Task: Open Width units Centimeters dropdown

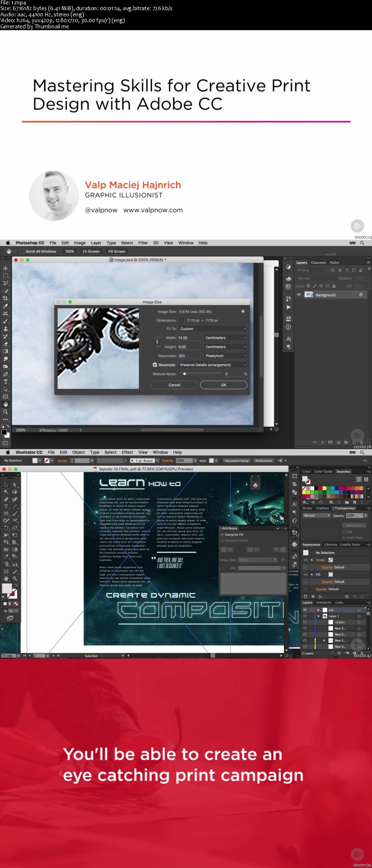Action: point(226,338)
